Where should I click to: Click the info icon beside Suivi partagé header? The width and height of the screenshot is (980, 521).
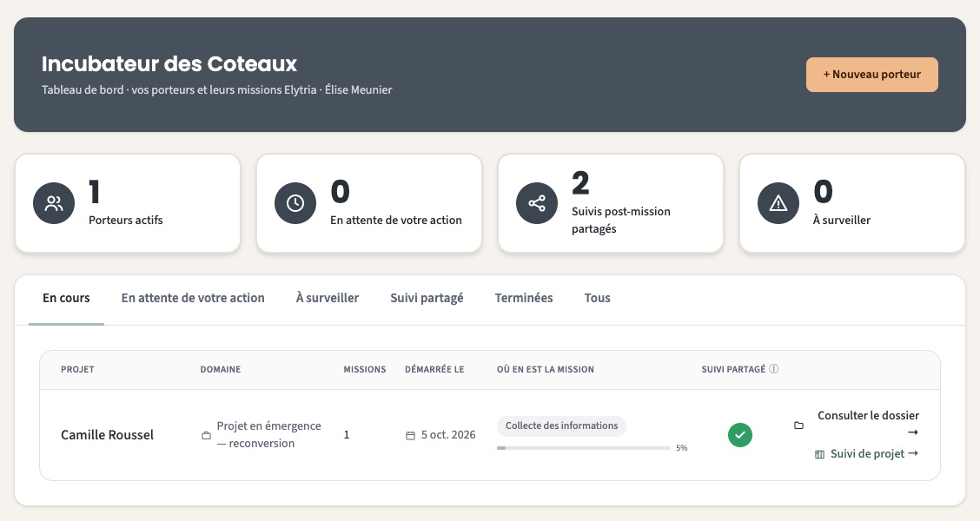point(774,369)
